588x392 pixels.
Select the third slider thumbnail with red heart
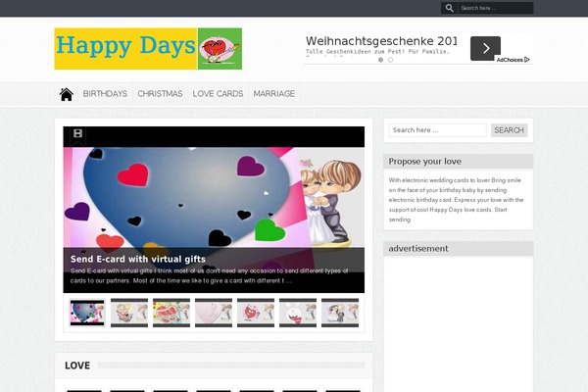[171, 313]
